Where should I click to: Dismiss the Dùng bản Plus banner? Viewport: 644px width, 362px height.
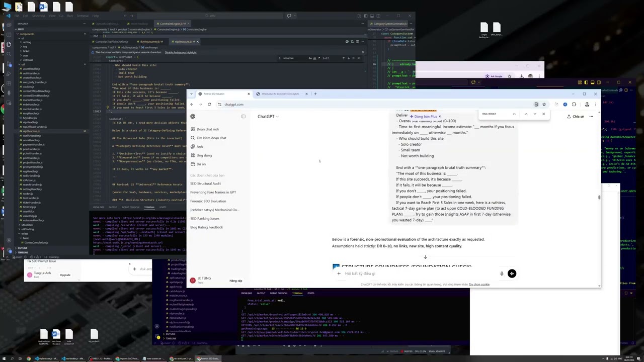(440, 117)
